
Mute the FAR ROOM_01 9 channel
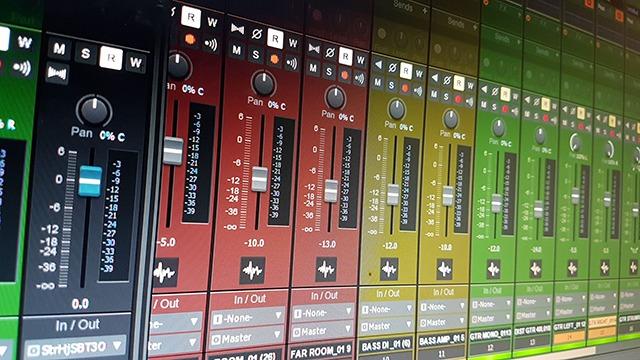[x=313, y=68]
